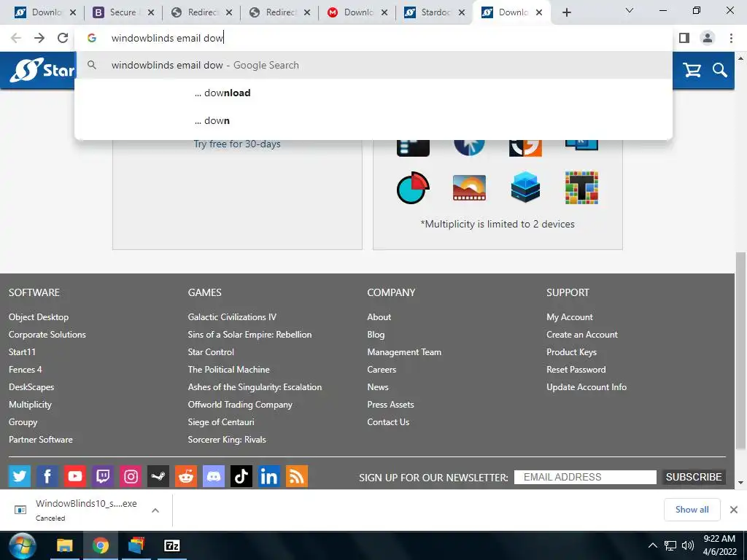This screenshot has width=747, height=560.
Task: Open the Fences 4 link
Action: click(x=26, y=370)
